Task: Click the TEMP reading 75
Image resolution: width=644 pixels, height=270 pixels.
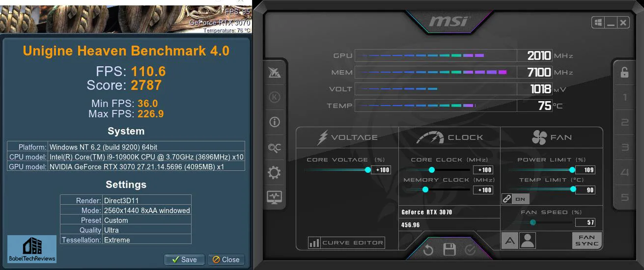Action: click(545, 106)
